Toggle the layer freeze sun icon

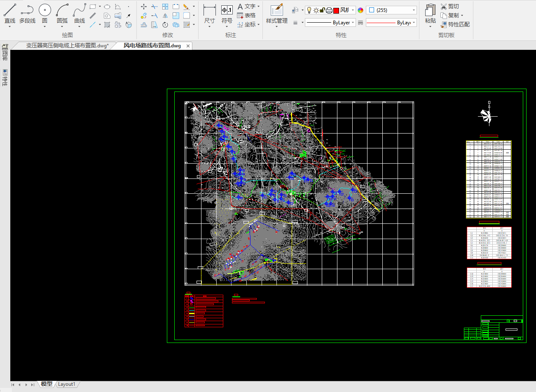point(316,10)
